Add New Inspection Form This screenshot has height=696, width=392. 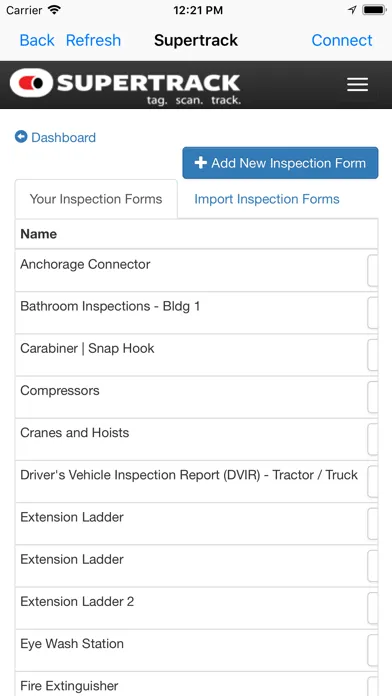point(280,163)
